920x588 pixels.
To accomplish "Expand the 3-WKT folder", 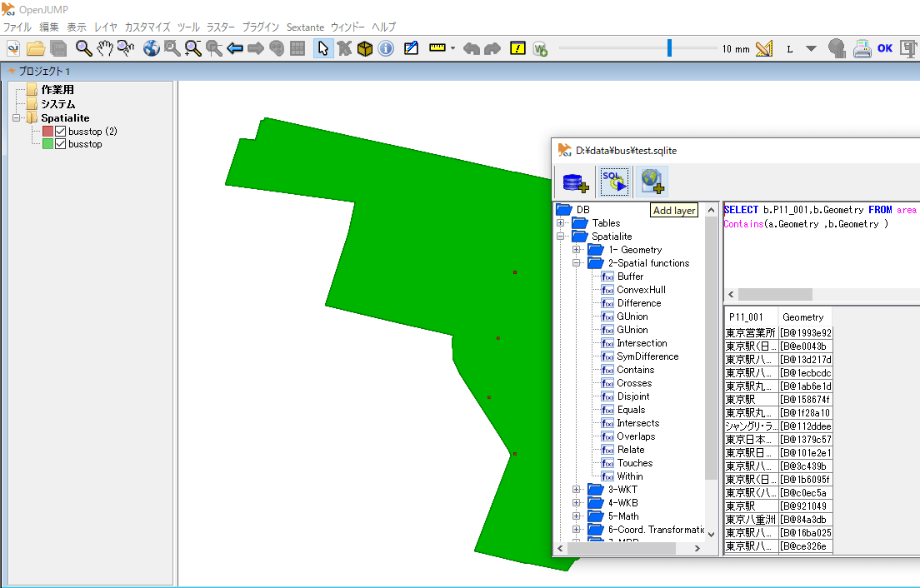I will point(576,490).
